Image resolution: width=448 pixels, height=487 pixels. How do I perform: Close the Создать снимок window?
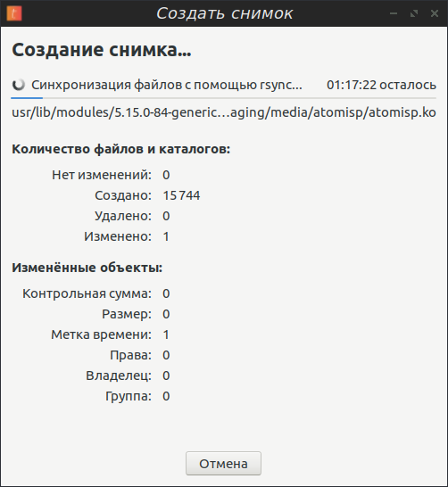435,13
